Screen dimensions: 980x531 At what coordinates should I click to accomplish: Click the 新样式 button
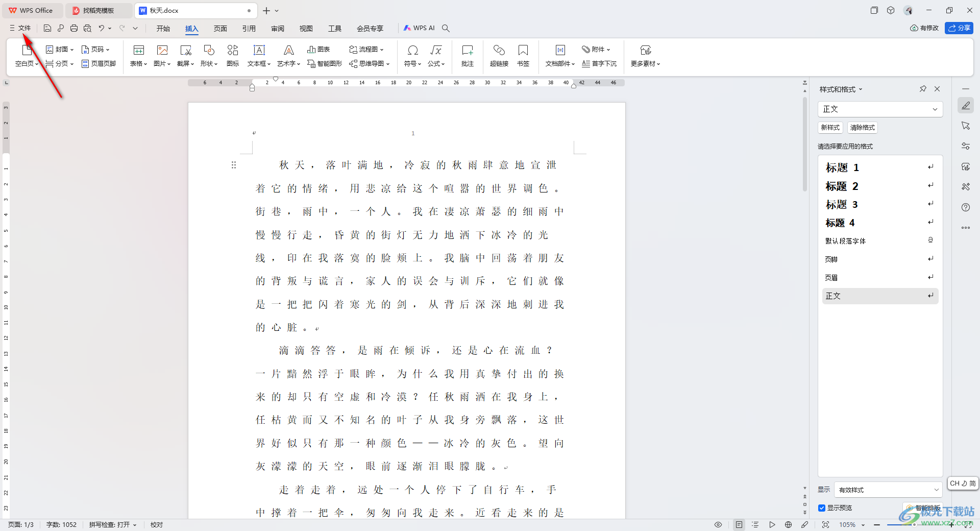[x=830, y=128]
